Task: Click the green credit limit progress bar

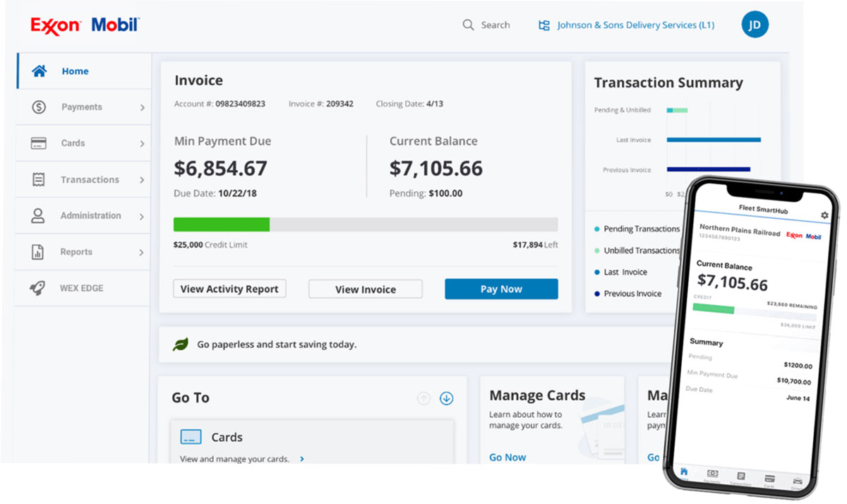Action: tap(222, 224)
